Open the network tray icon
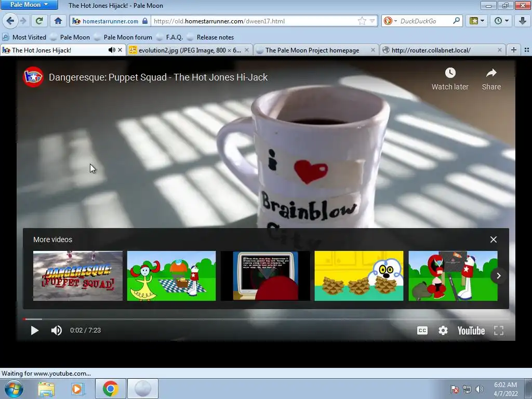This screenshot has height=399, width=532. [x=467, y=389]
